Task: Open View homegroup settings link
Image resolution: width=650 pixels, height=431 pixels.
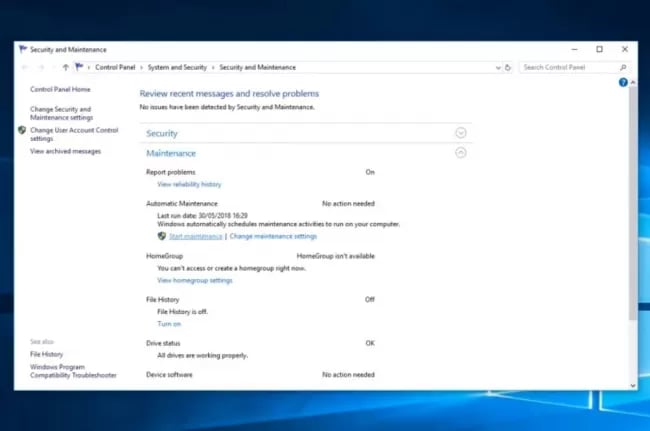Action: [x=195, y=280]
